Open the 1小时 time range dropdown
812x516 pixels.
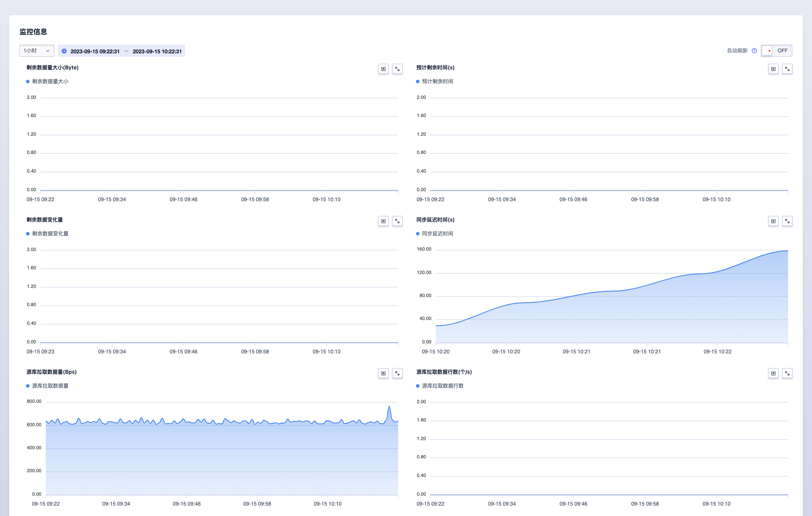(x=37, y=51)
